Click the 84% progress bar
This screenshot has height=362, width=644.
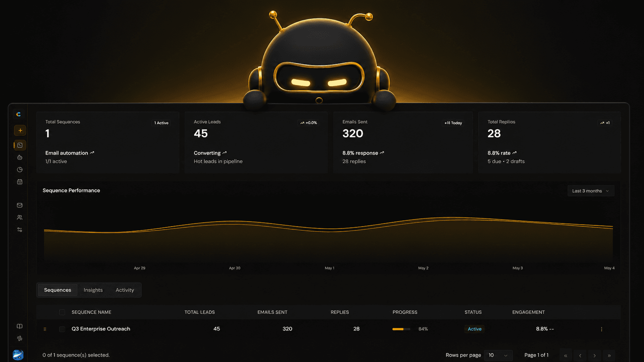[x=401, y=329]
